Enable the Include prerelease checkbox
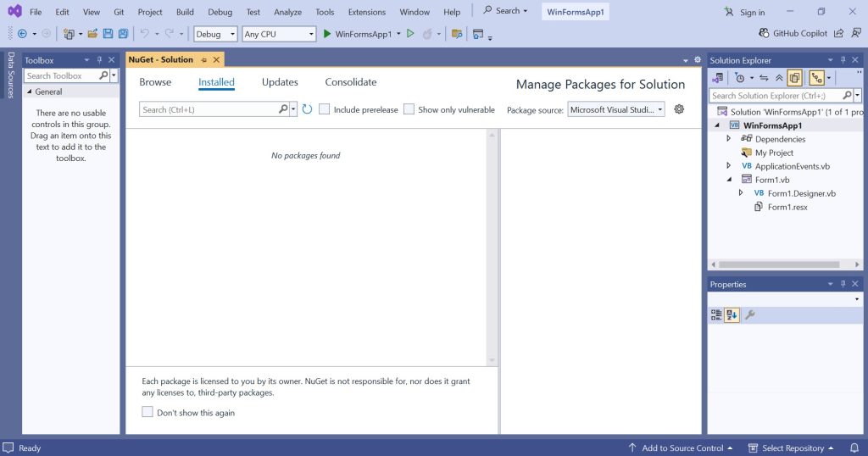868x456 pixels. tap(325, 109)
